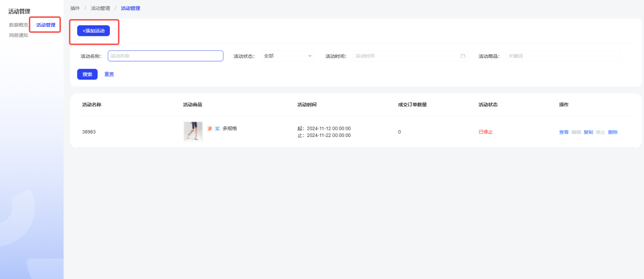This screenshot has width=644, height=279.
Task: Click the 重置 link to clear filters
Action: 109,74
